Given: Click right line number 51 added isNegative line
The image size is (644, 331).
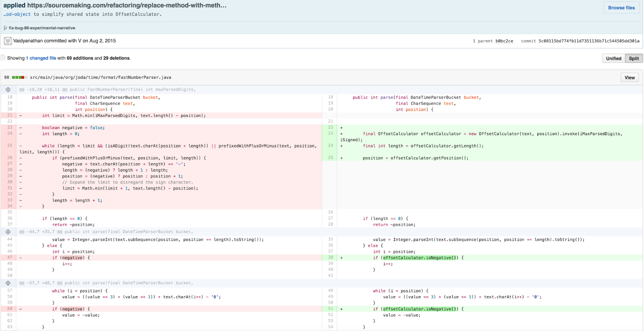Looking at the screenshot, I should tap(331, 309).
